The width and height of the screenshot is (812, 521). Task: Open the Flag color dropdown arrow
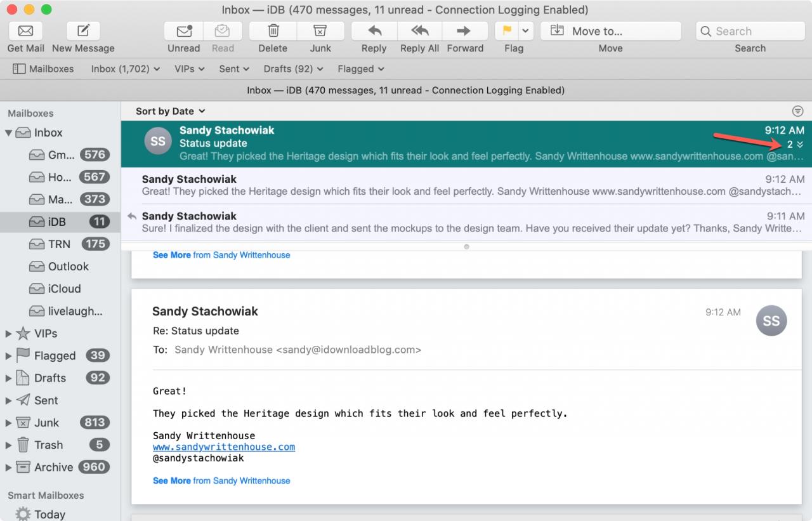(526, 30)
